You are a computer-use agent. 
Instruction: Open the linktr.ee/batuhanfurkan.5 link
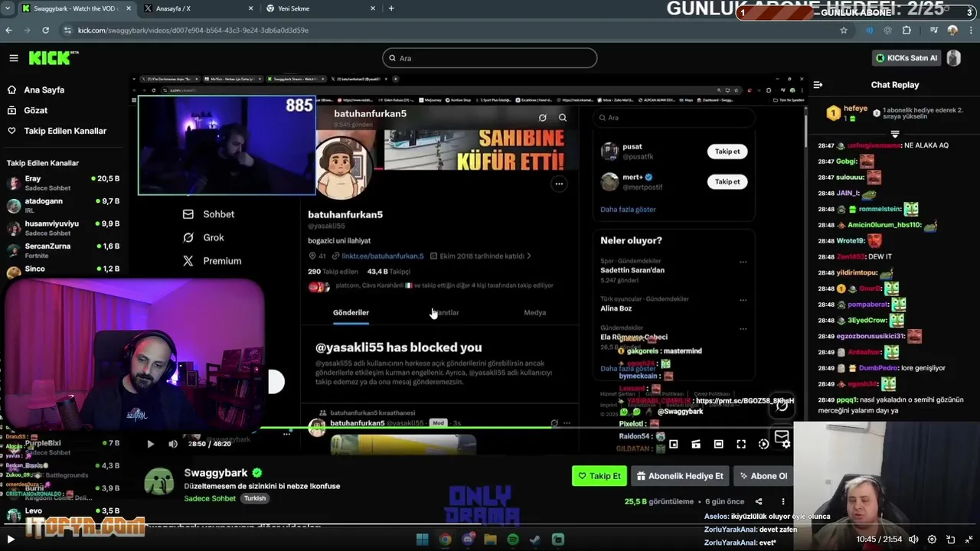(x=382, y=256)
